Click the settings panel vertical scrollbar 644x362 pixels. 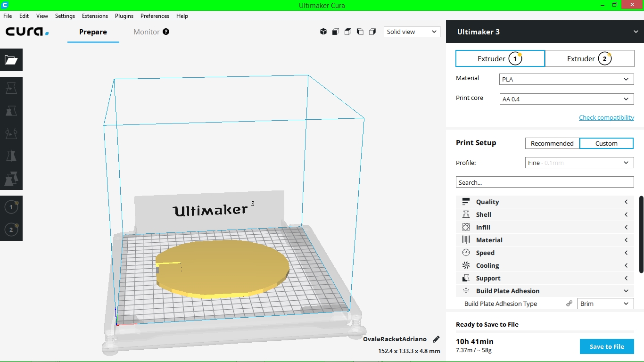point(641,234)
